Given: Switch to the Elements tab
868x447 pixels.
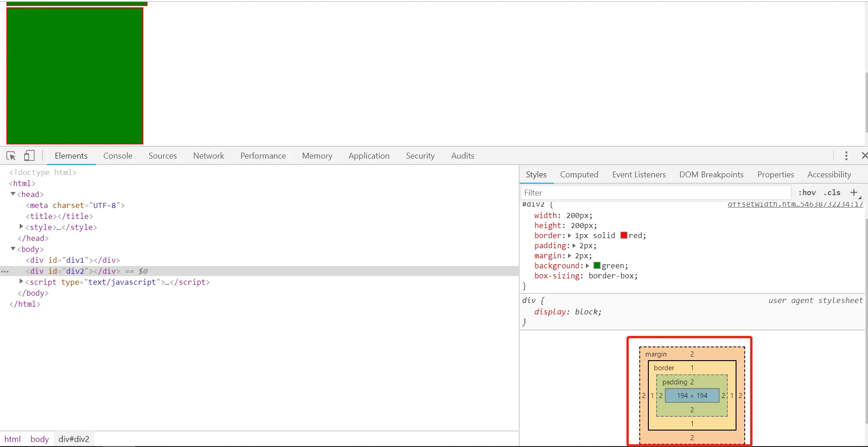Looking at the screenshot, I should click(x=71, y=156).
